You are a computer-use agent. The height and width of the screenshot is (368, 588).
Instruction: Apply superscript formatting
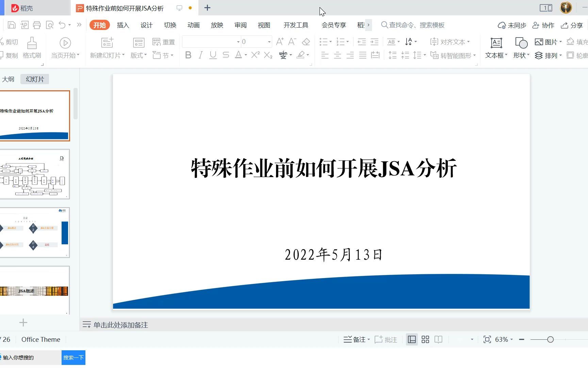(255, 55)
